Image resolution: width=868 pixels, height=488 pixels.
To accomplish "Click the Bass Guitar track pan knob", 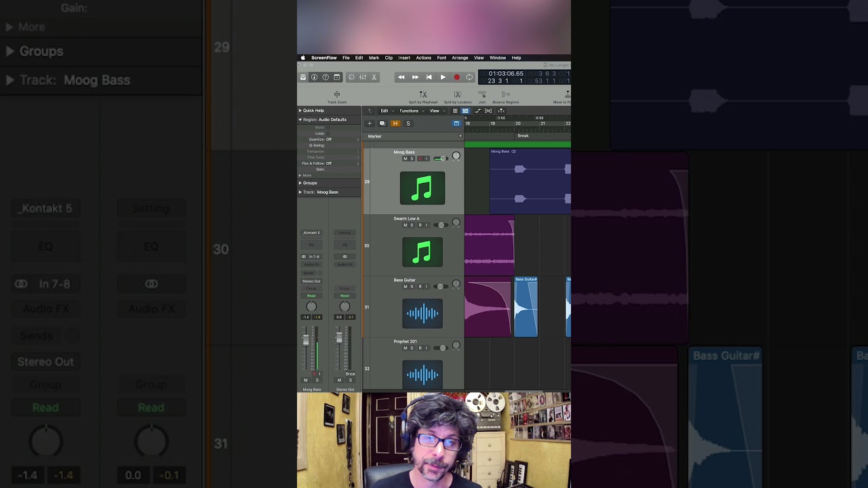I will pos(456,285).
